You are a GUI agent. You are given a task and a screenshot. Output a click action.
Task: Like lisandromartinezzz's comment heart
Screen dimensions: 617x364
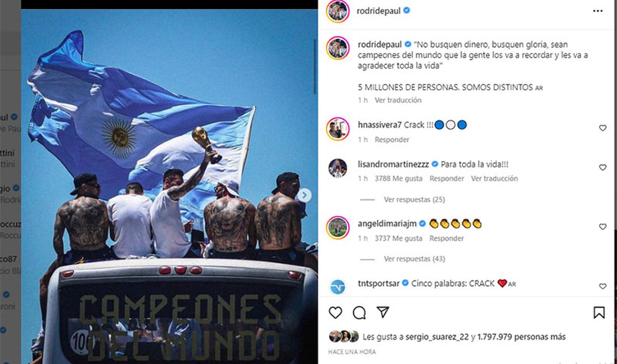(x=603, y=168)
